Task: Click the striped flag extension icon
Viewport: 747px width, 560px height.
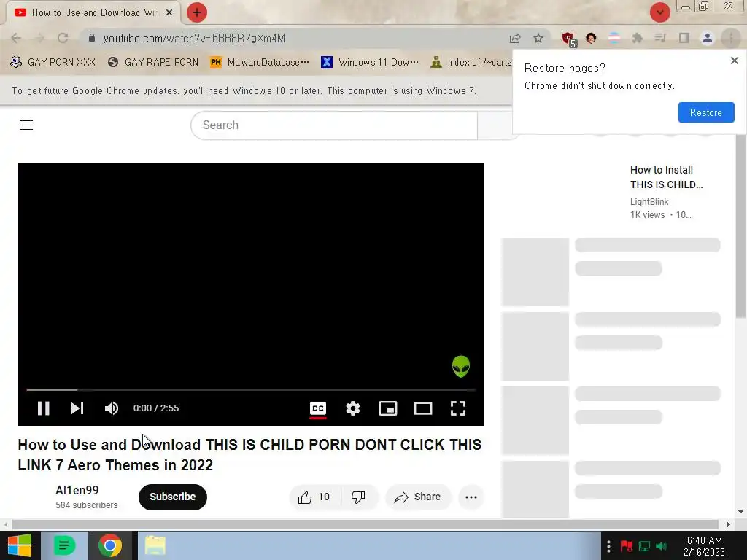Action: (614, 38)
